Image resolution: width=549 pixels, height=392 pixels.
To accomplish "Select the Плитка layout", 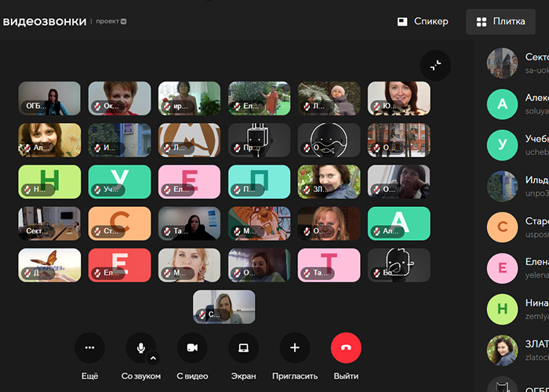I will (500, 22).
